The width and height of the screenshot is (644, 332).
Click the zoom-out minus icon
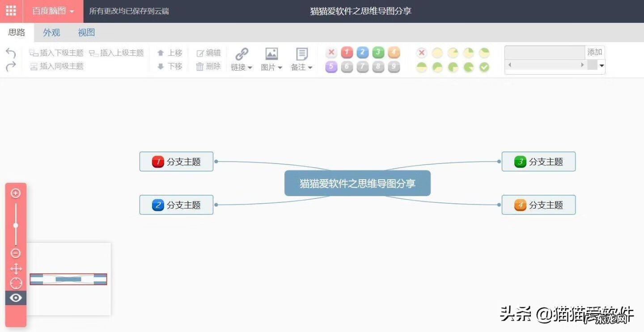(16, 253)
